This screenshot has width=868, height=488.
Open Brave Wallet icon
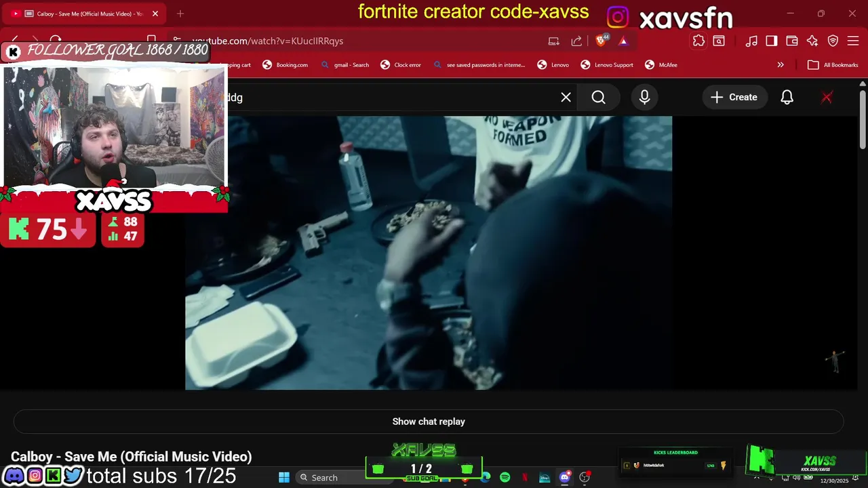click(791, 41)
